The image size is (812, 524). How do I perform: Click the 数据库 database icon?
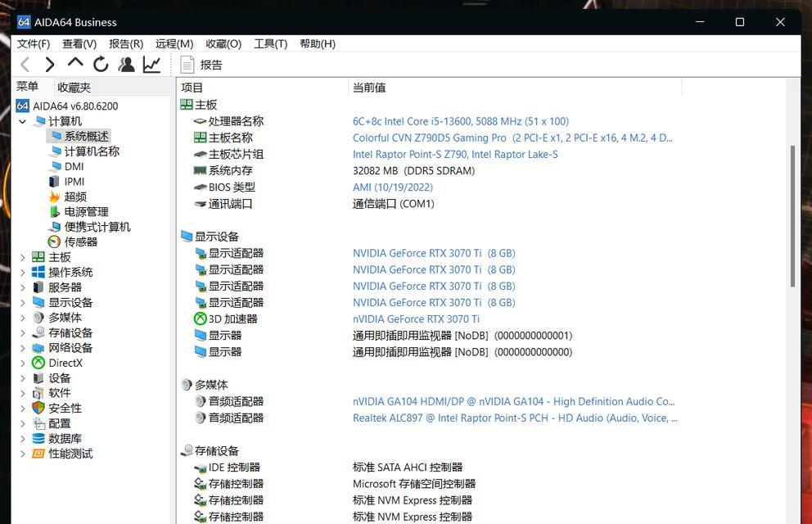pos(38,439)
